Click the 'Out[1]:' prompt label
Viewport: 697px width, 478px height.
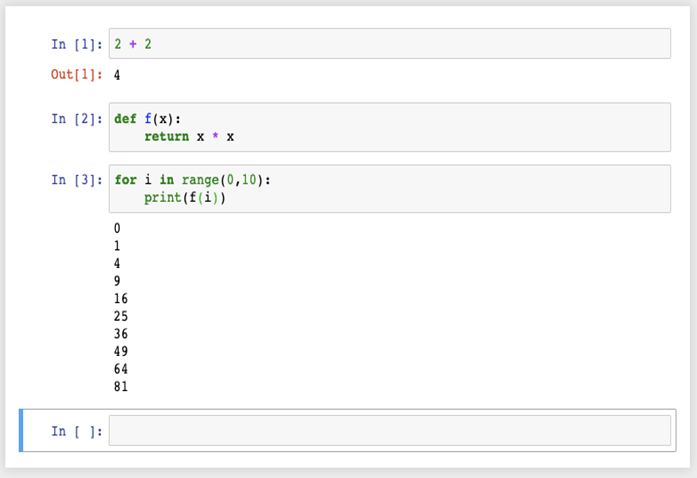tap(77, 74)
